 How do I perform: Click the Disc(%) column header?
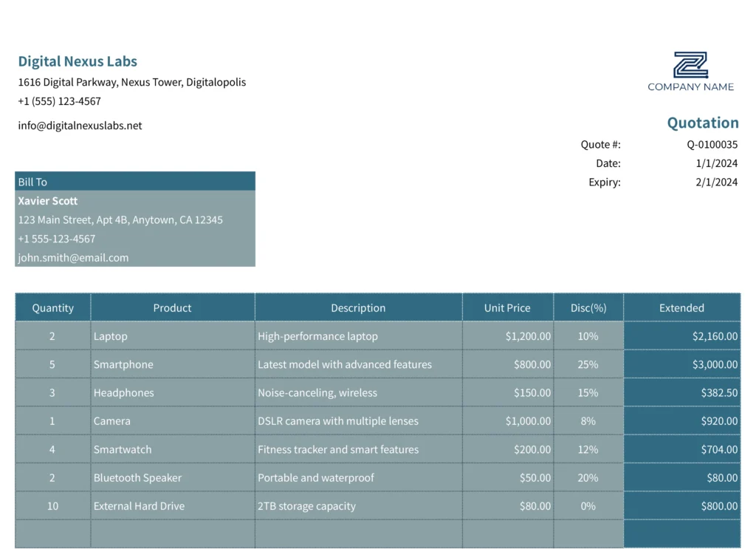[588, 307]
